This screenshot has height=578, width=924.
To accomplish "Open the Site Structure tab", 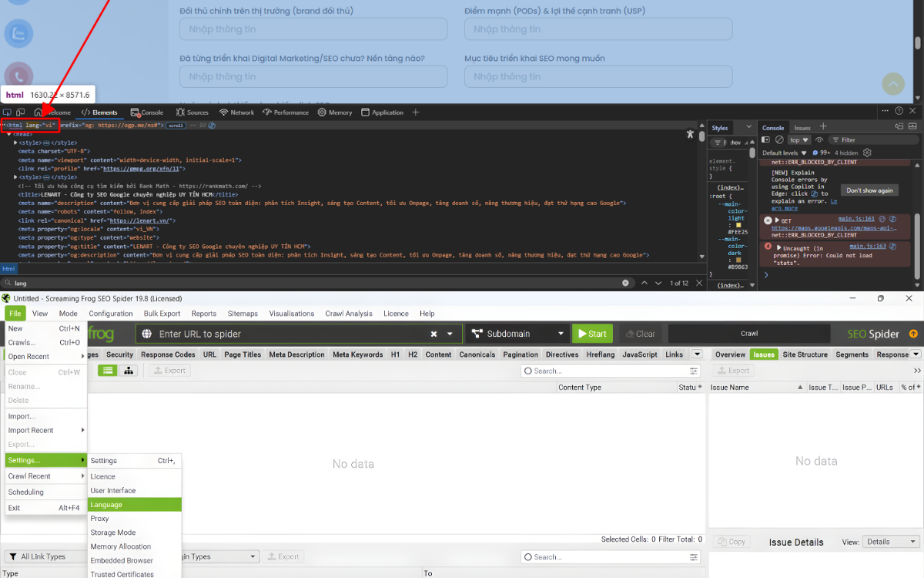I will [805, 355].
